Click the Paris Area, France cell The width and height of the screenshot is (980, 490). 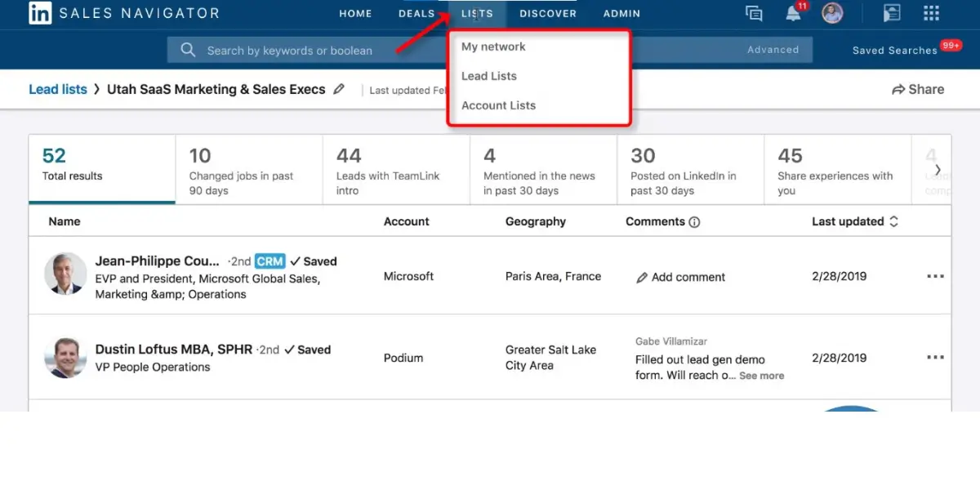(x=553, y=276)
